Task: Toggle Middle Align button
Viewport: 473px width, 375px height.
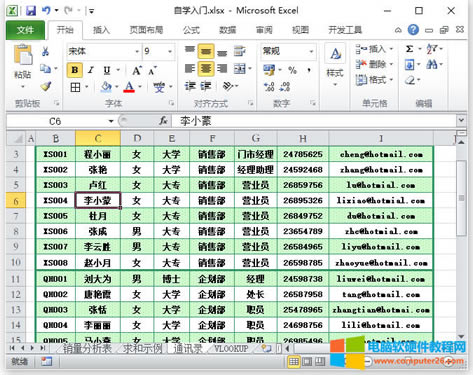Action: [x=206, y=51]
